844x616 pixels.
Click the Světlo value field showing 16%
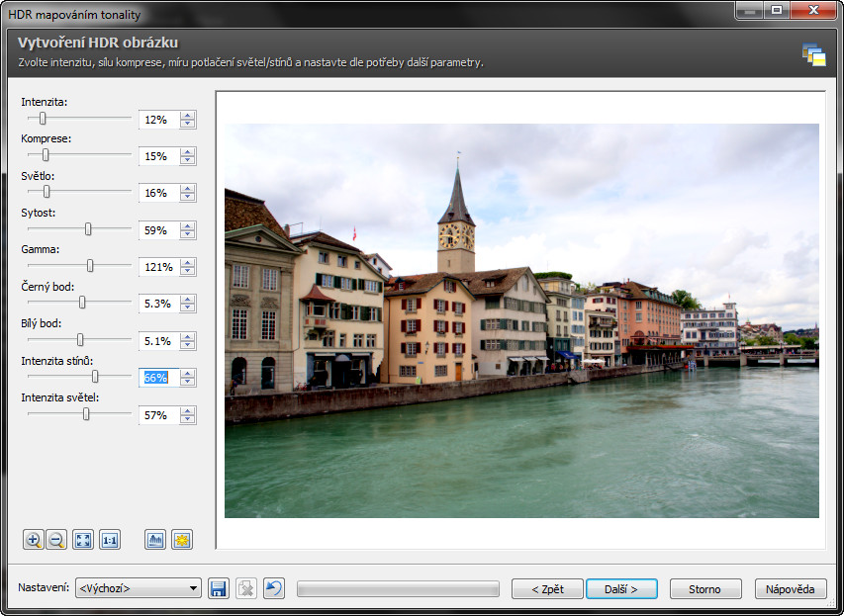[158, 193]
